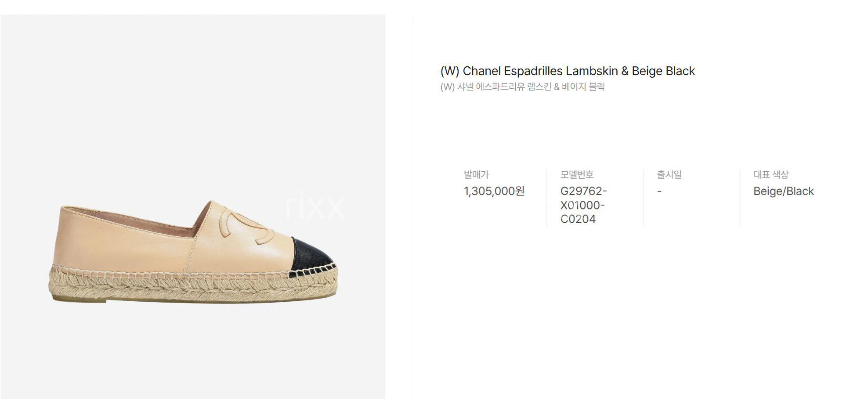Select the model number G29762-X01000-C0204
The width and height of the screenshot is (868, 401).
coord(583,205)
